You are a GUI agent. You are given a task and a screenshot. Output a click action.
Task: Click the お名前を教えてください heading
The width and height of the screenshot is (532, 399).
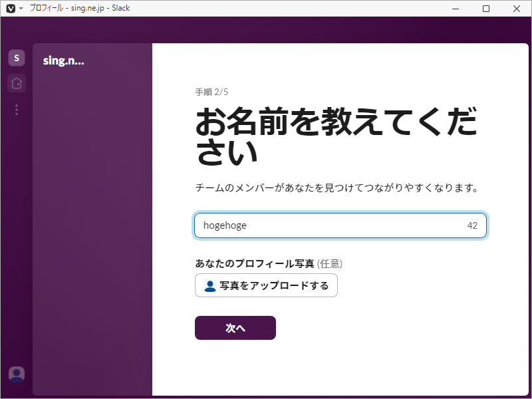[x=336, y=136]
